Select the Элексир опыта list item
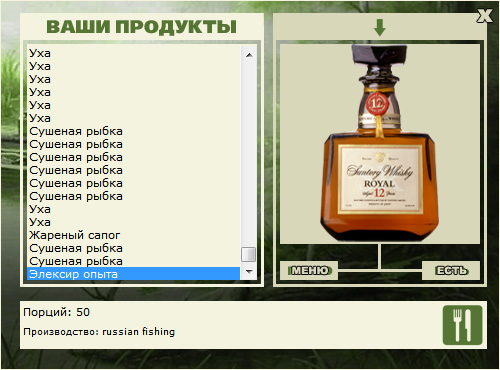This screenshot has height=370, width=500. coord(133,274)
